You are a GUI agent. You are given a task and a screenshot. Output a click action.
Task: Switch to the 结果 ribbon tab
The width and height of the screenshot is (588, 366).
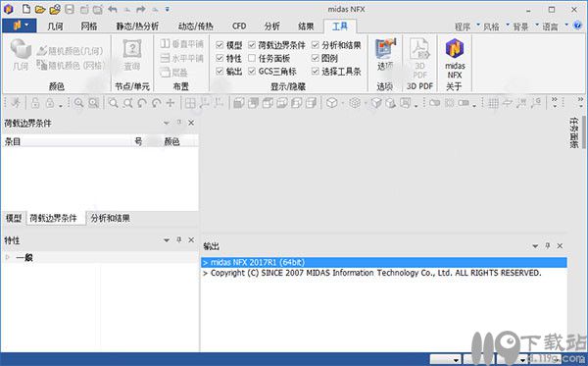pyautogui.click(x=306, y=26)
